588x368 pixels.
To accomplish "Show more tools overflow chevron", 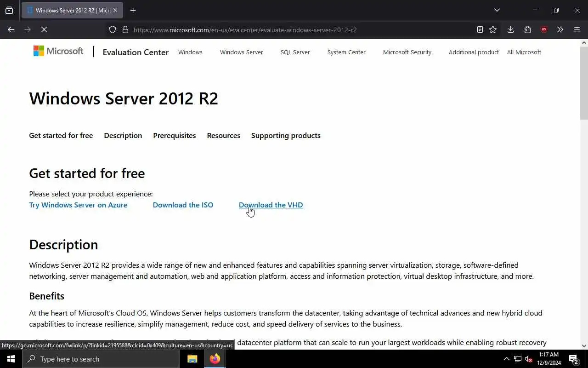I will (560, 29).
